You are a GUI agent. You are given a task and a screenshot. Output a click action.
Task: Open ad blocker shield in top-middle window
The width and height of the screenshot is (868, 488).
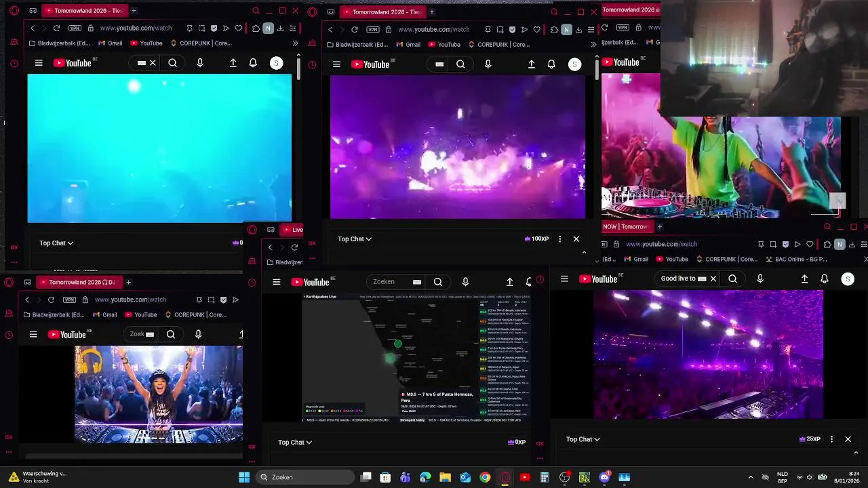coord(512,29)
